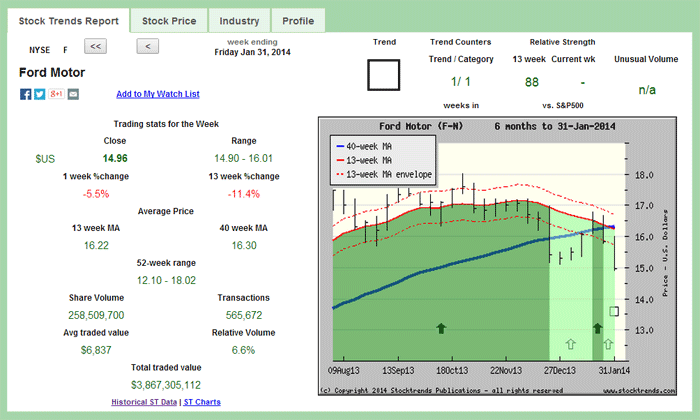The height and width of the screenshot is (420, 700).
Task: Click Add to My Watch List link
Action: tap(158, 94)
